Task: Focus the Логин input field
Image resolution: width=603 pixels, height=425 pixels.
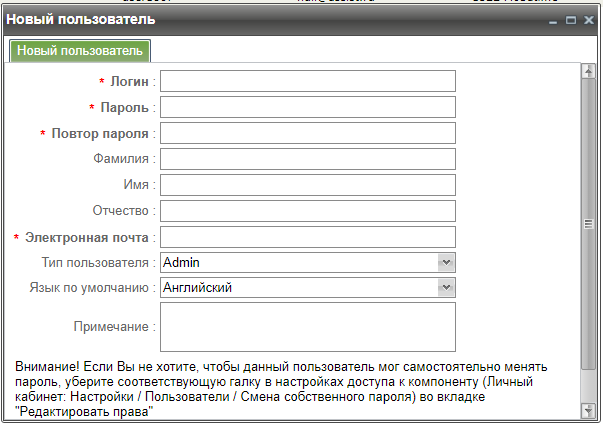Action: click(x=307, y=81)
